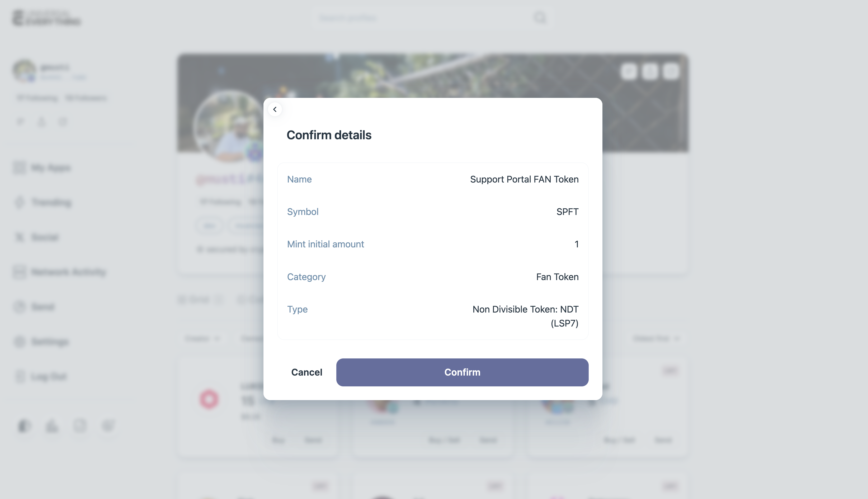Open the Creator filter dropdown

202,339
